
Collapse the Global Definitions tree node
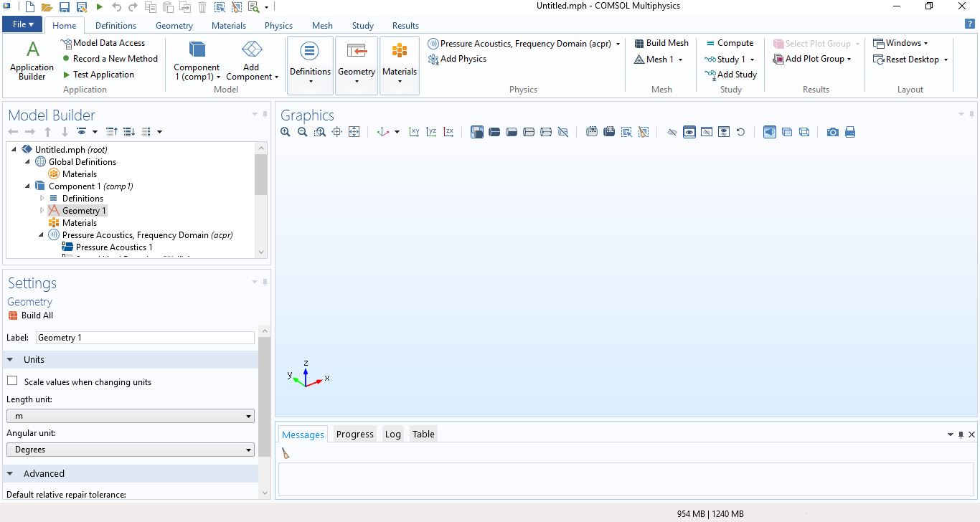pos(28,162)
